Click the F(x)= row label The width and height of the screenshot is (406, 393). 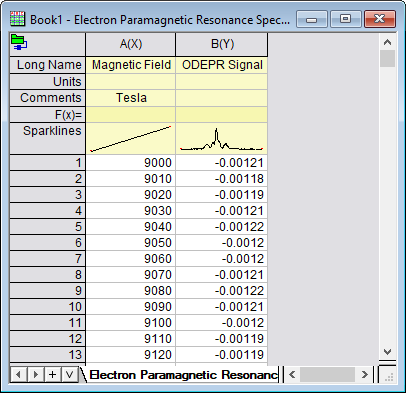(x=47, y=115)
